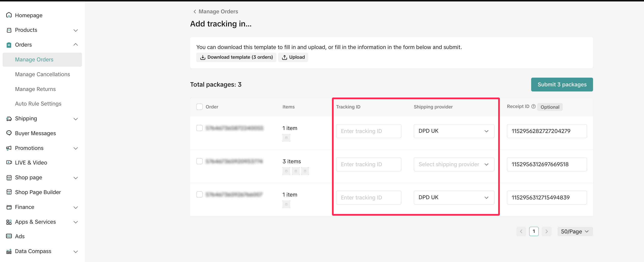This screenshot has height=262, width=644.
Task: Click the first Enter tracking ID field
Action: click(368, 131)
